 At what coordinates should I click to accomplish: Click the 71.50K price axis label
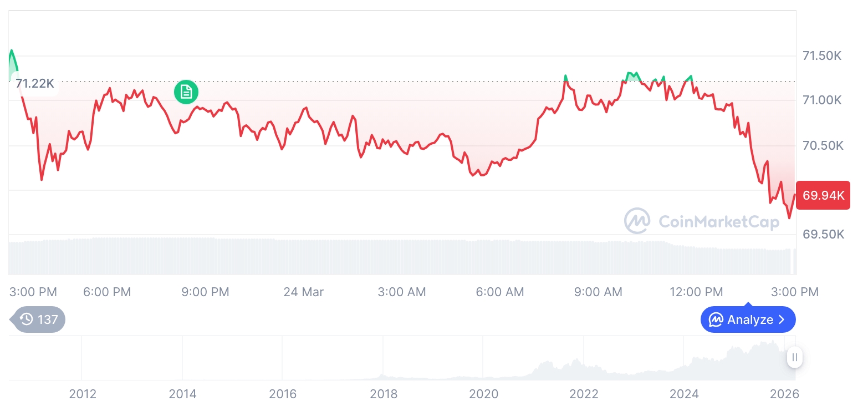[x=823, y=55]
